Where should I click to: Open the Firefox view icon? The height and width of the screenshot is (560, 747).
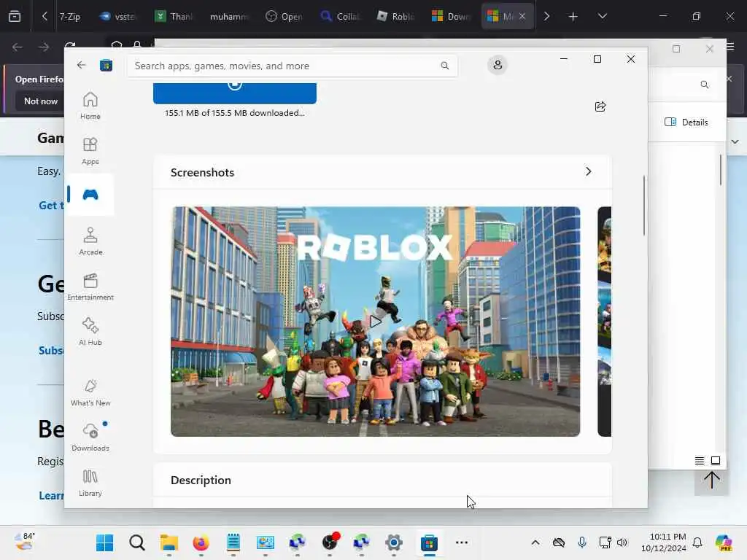(15, 16)
